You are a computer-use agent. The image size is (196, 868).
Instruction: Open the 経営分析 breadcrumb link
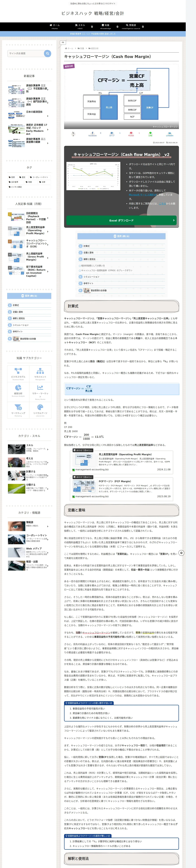(95, 48)
